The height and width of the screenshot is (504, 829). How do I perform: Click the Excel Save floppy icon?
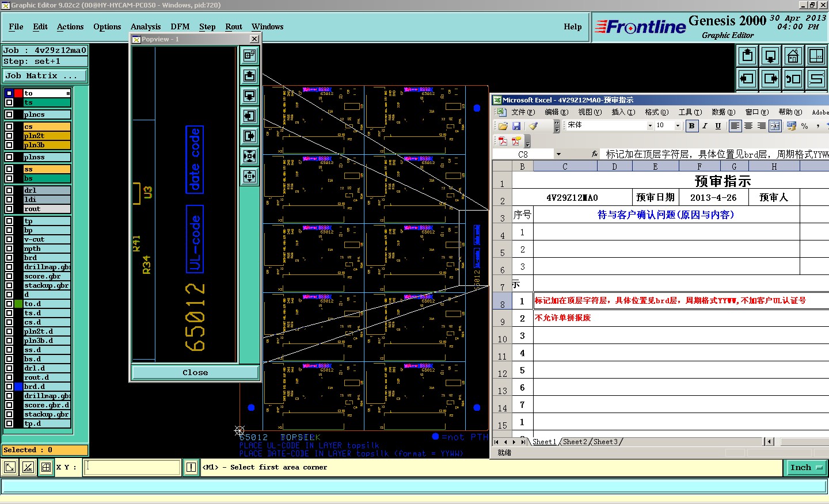[x=516, y=125]
